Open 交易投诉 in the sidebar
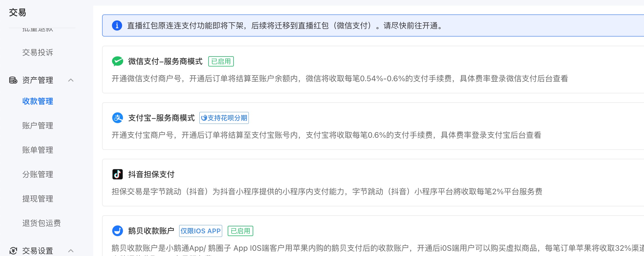 [x=38, y=52]
